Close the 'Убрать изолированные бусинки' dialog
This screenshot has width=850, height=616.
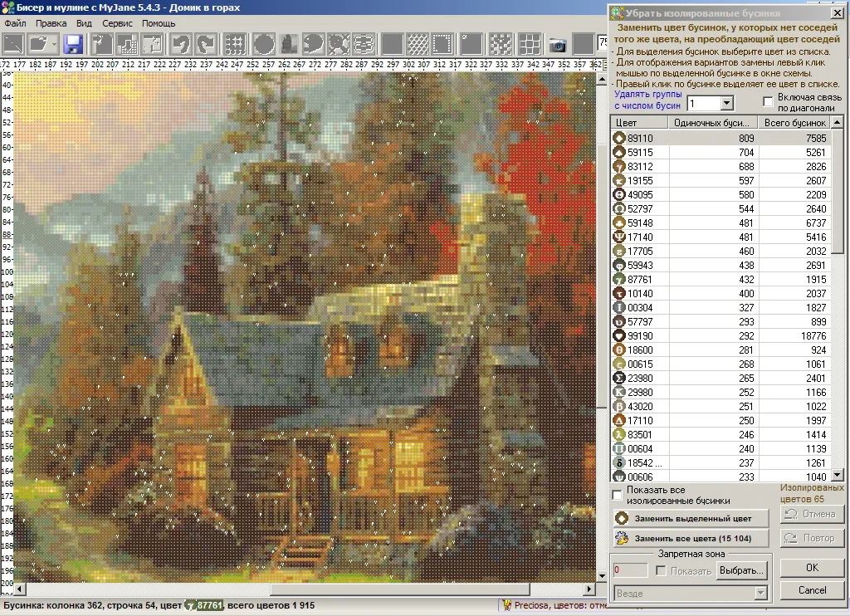tap(838, 12)
